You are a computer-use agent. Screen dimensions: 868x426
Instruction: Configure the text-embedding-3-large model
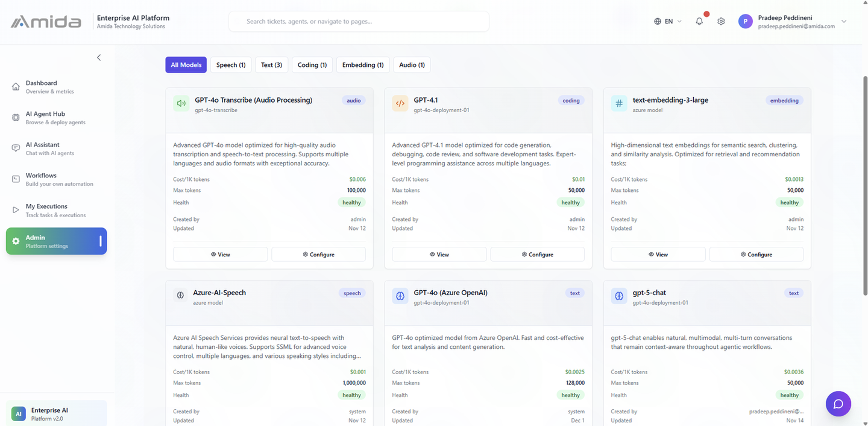click(x=756, y=254)
